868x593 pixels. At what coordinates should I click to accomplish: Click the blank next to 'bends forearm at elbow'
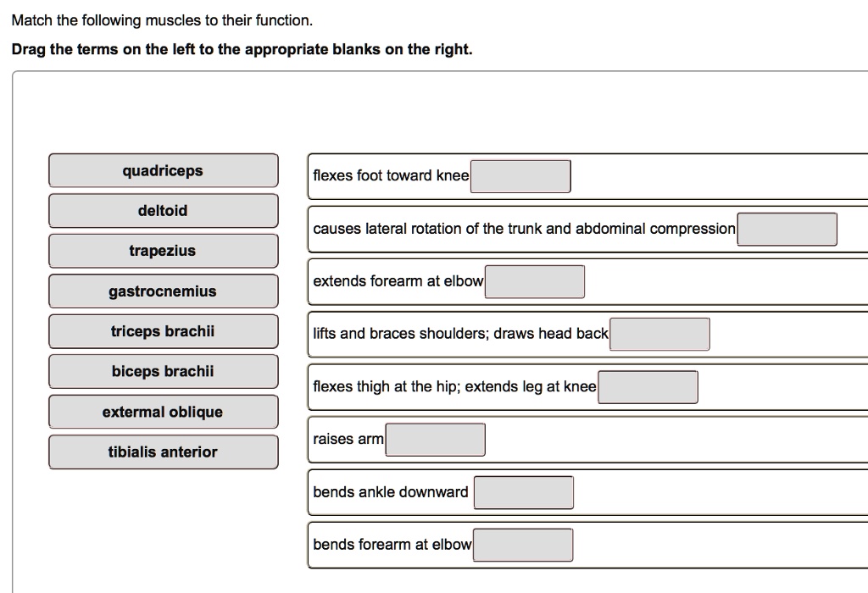[522, 545]
